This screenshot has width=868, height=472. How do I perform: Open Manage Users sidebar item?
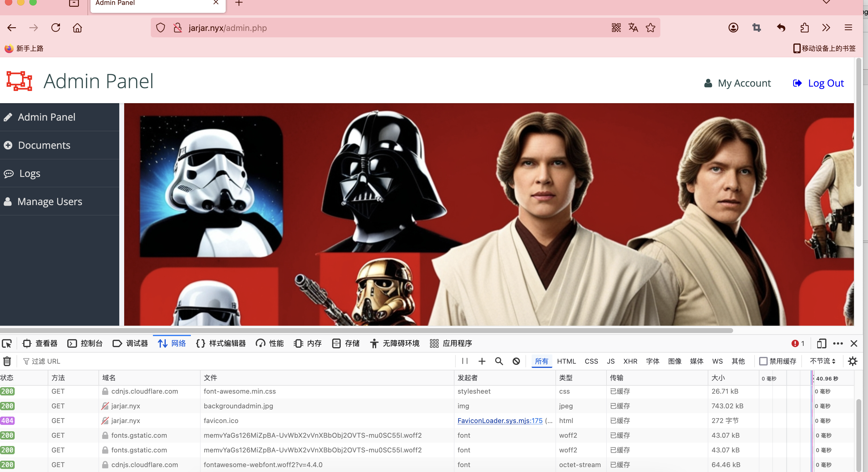pyautogui.click(x=50, y=202)
